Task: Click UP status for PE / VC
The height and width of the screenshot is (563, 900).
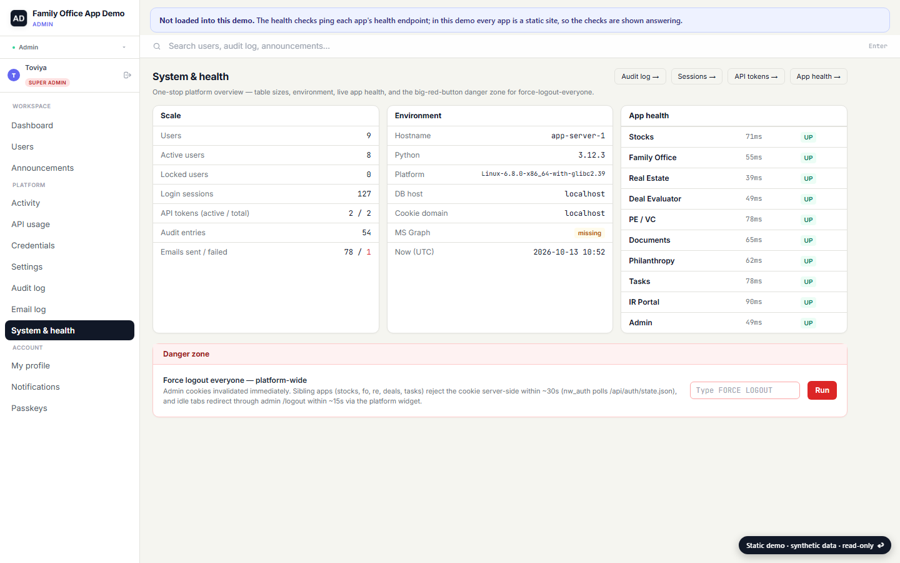Action: tap(808, 220)
